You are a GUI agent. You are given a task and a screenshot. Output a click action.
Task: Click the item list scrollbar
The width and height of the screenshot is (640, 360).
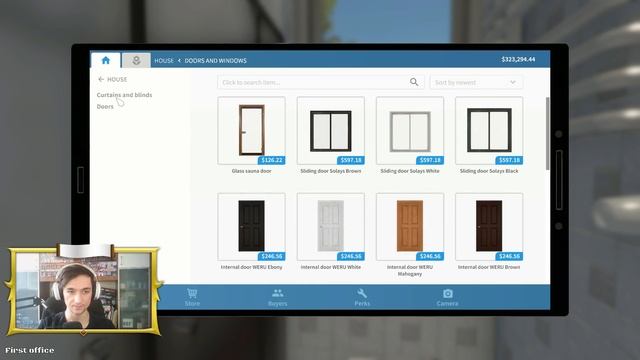pos(547,133)
